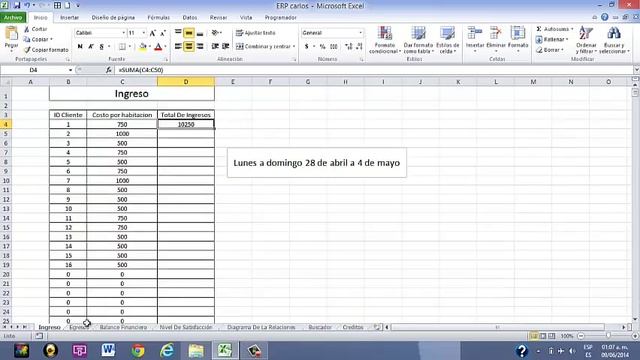
Task: Click the borders icon
Action: [122, 47]
